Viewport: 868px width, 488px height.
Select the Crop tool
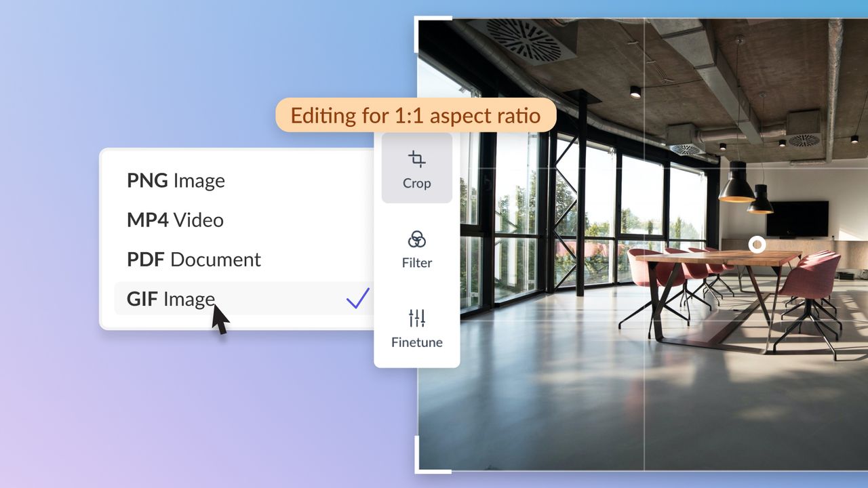pyautogui.click(x=416, y=169)
